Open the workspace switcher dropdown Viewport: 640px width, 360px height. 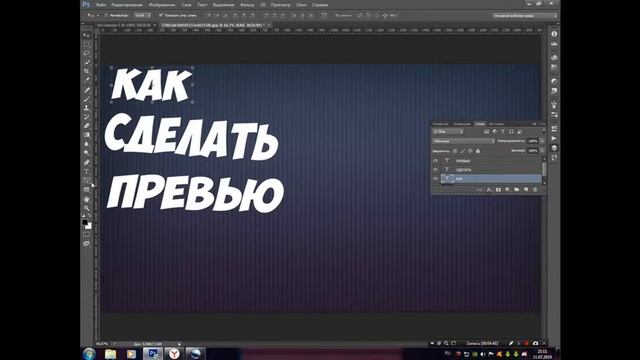tap(524, 16)
